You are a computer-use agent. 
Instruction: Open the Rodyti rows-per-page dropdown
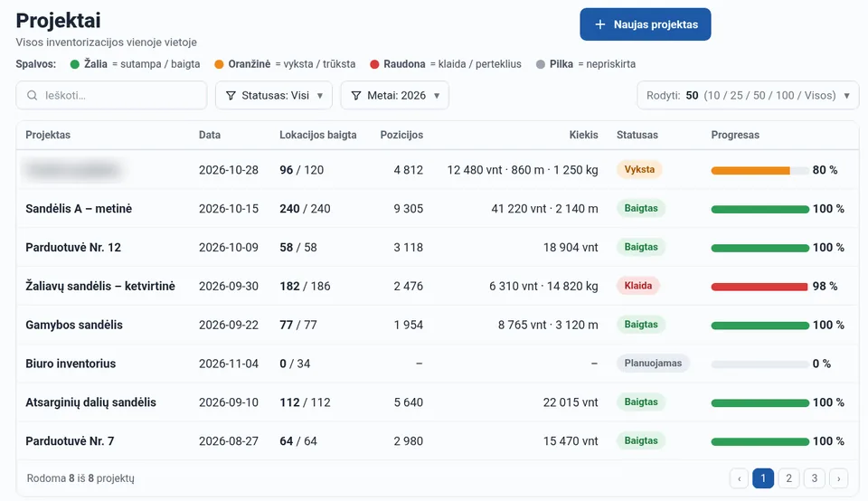coord(748,95)
